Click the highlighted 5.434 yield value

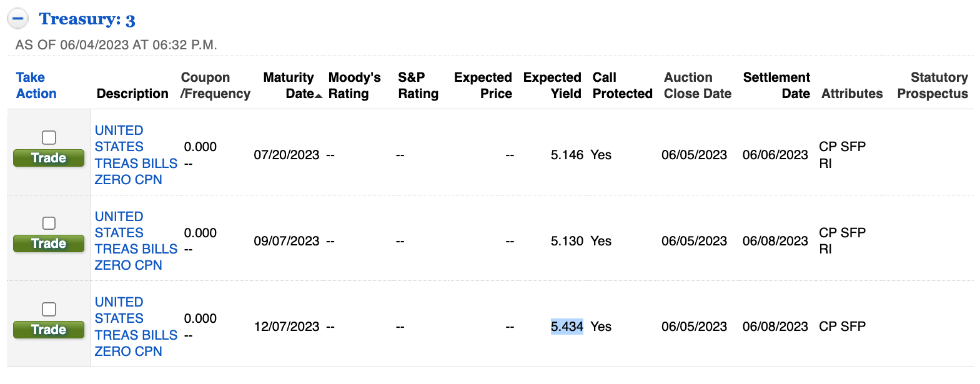567,327
